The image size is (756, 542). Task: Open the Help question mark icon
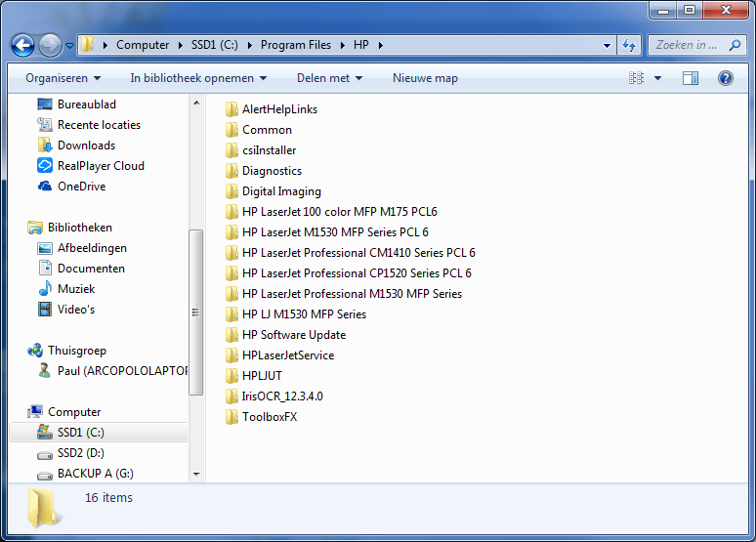(x=726, y=78)
